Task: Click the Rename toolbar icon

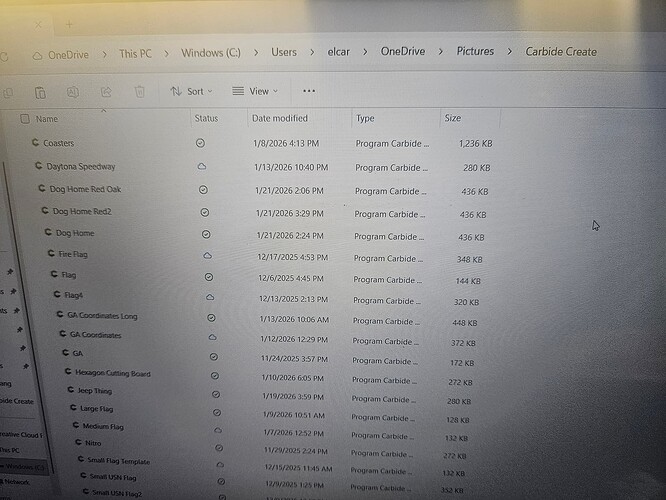Action: pos(73,92)
